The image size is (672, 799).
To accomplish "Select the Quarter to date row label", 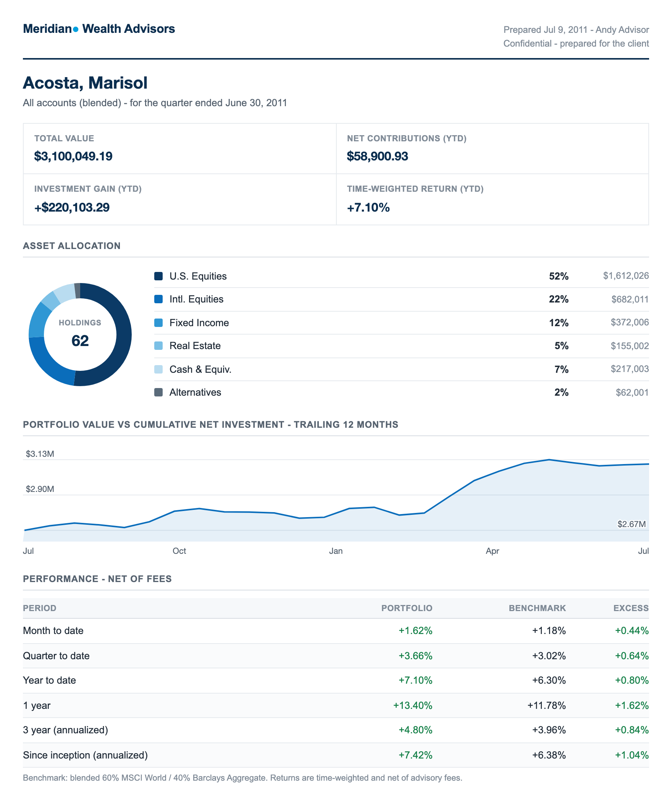I will 56,656.
